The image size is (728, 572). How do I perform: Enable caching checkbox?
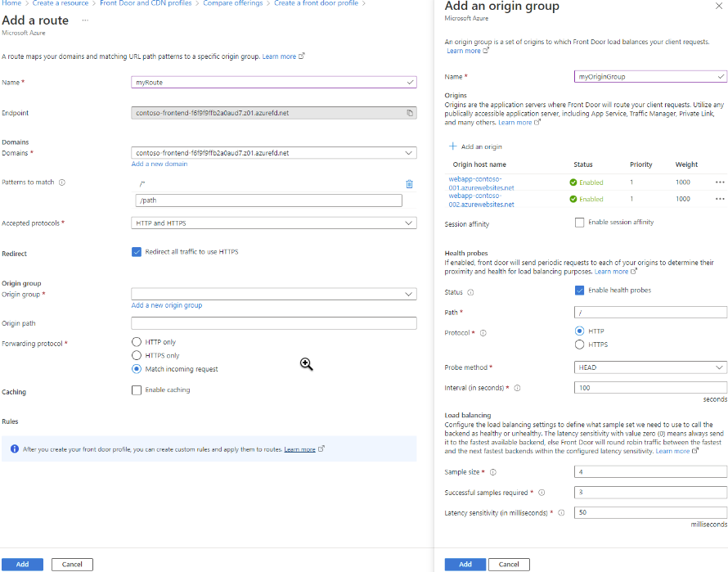point(137,390)
